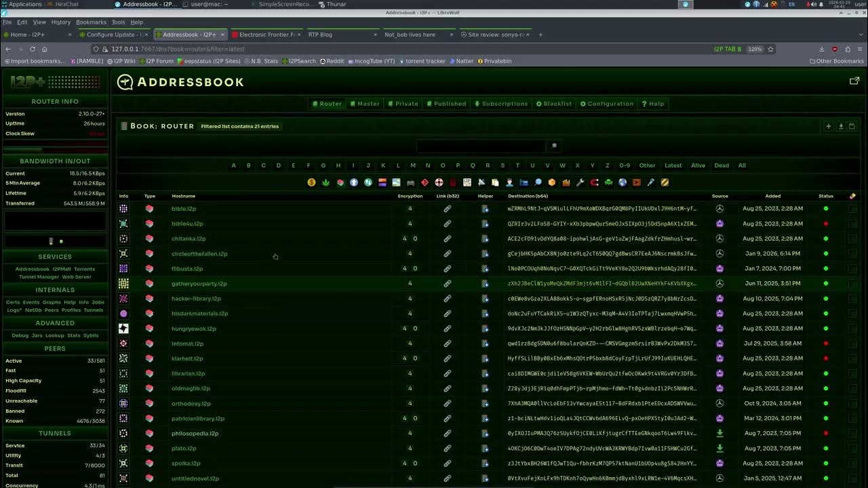Image resolution: width=868 pixels, height=488 pixels.
Task: Click the addressbook search input field
Action: [480, 146]
